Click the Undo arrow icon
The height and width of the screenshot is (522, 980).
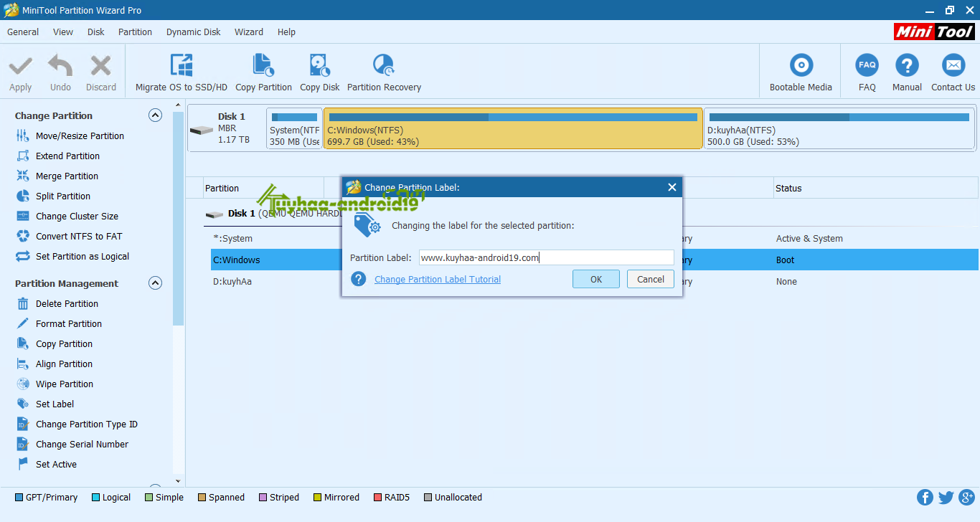pyautogui.click(x=60, y=67)
